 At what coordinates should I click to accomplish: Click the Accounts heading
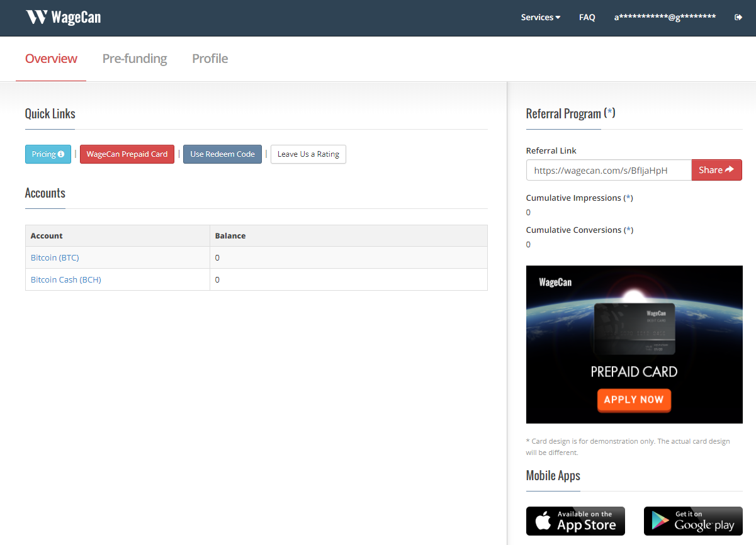click(45, 193)
